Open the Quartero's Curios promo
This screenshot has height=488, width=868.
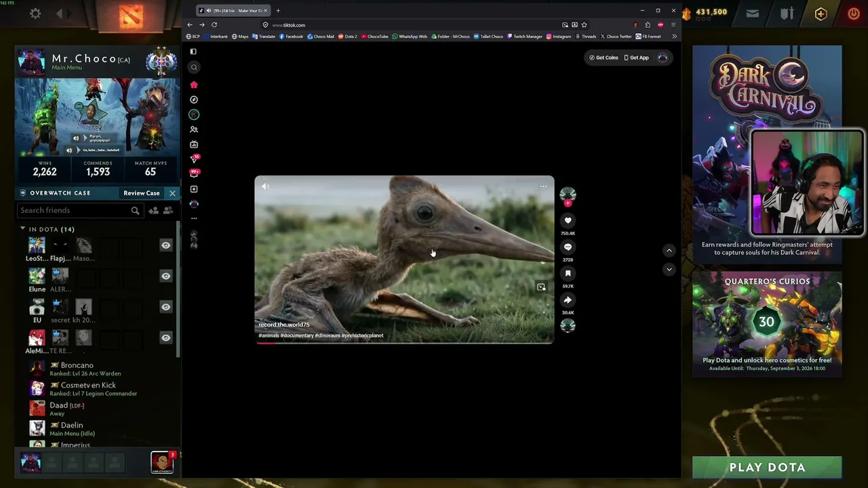tap(767, 323)
